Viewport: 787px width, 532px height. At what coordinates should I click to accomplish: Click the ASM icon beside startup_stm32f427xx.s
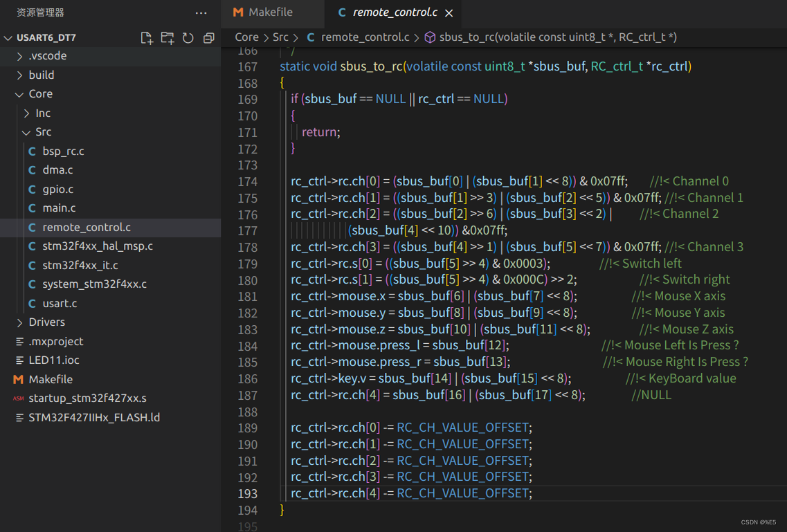18,398
